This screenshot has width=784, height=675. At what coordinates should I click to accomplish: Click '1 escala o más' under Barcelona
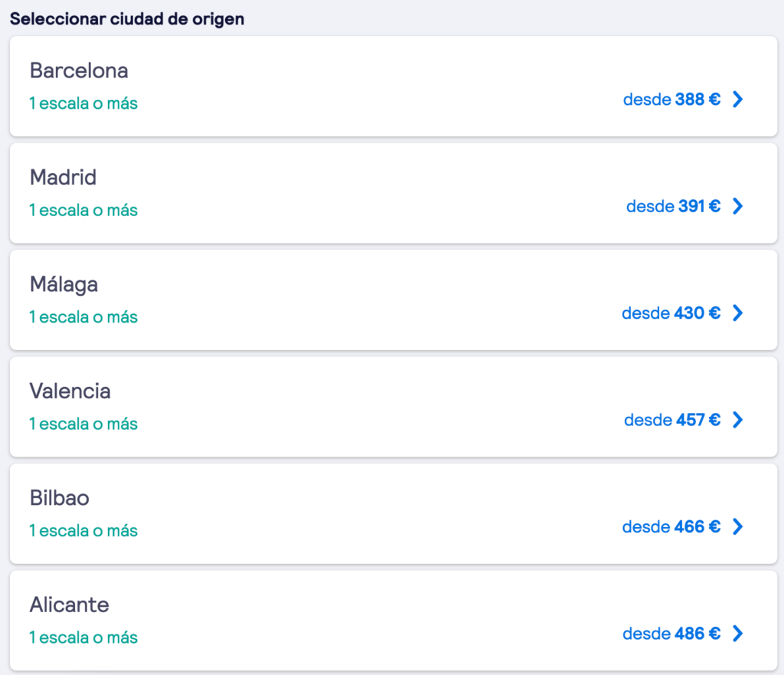coord(83,103)
